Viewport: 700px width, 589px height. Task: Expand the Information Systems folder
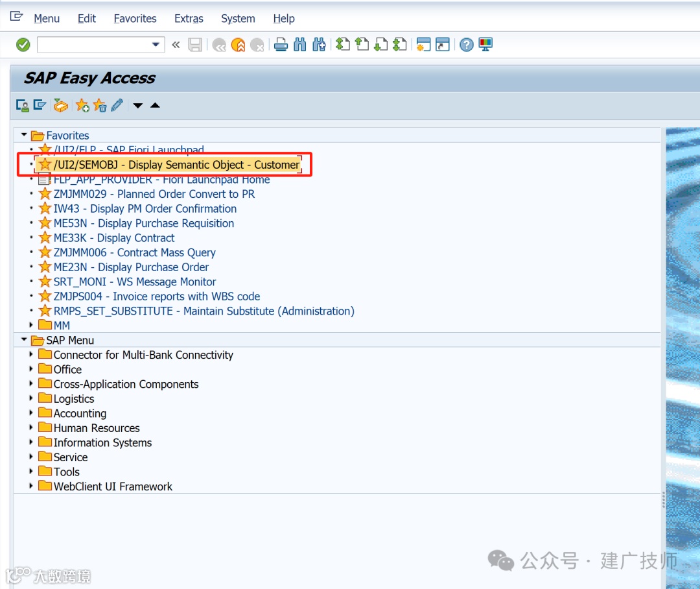[31, 442]
